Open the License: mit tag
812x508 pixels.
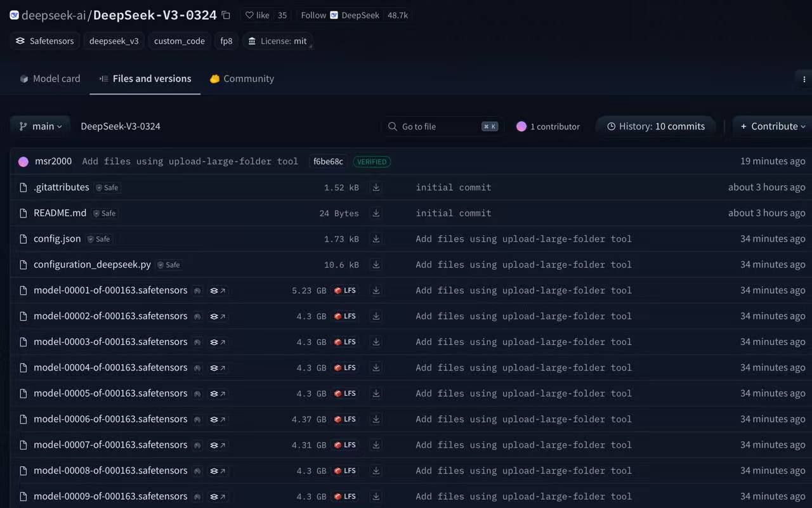pos(278,41)
